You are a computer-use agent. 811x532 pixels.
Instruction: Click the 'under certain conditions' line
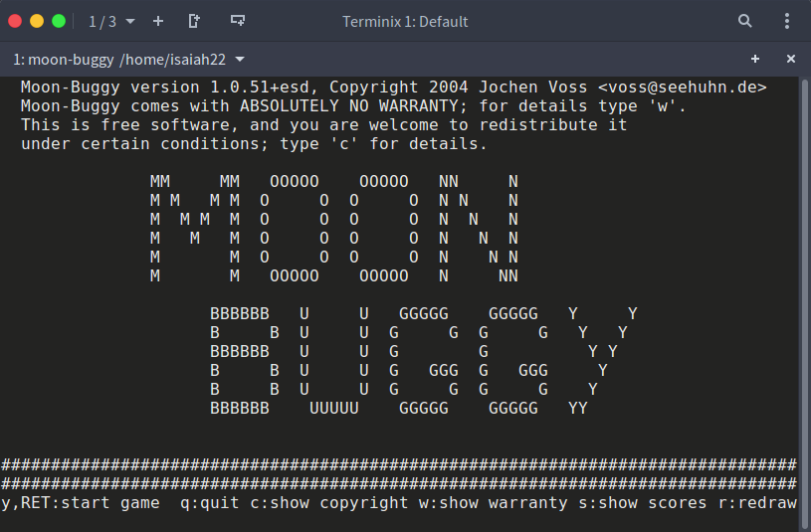point(254,144)
